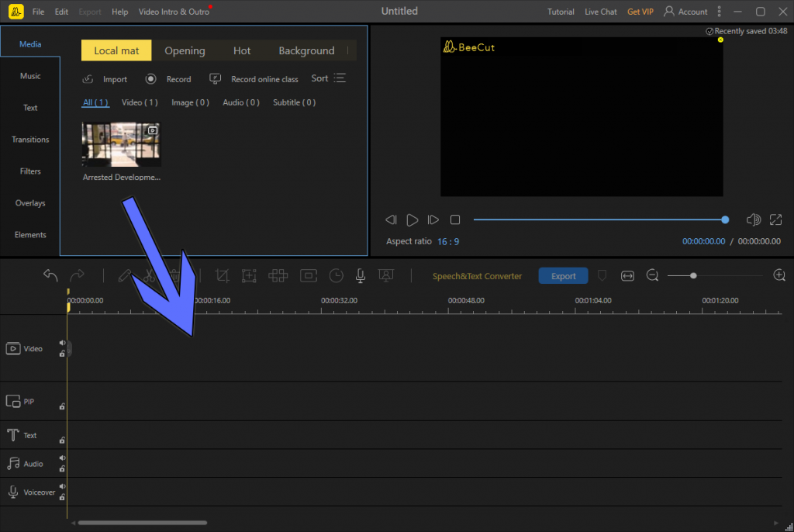Open the Overlays panel
Image resolution: width=794 pixels, height=532 pixels.
pos(30,203)
